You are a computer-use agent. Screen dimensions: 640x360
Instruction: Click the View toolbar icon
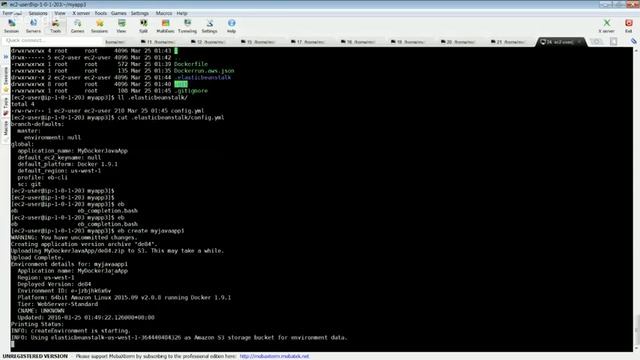122,26
